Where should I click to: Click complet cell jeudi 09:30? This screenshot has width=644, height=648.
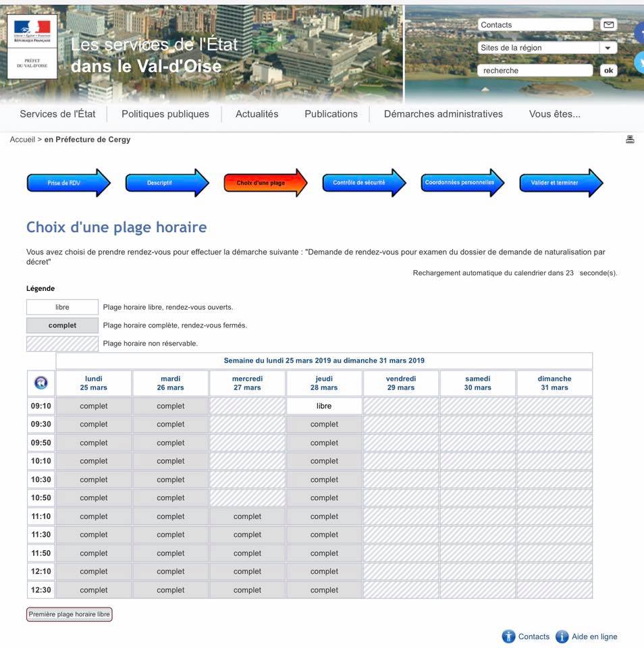(324, 425)
